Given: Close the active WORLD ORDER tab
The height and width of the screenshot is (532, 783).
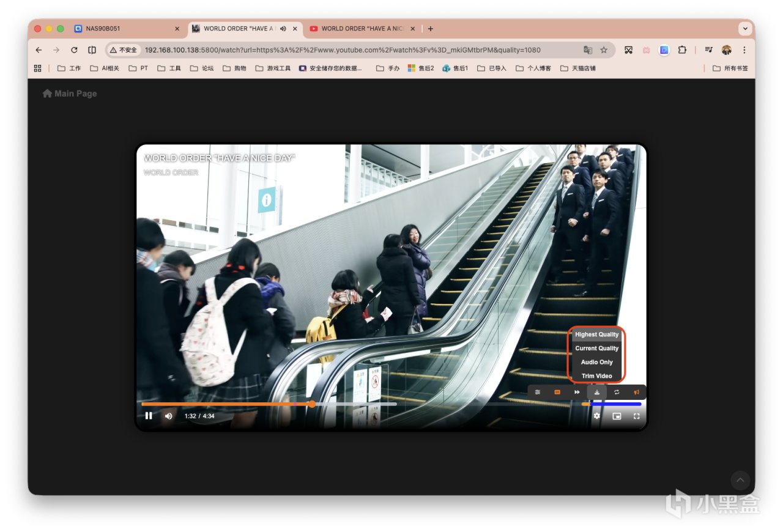Looking at the screenshot, I should [295, 29].
